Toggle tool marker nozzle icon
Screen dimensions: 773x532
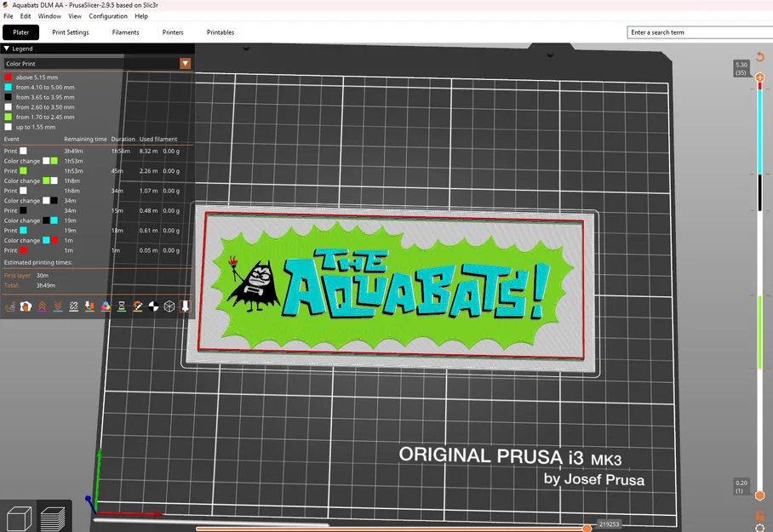tap(185, 306)
